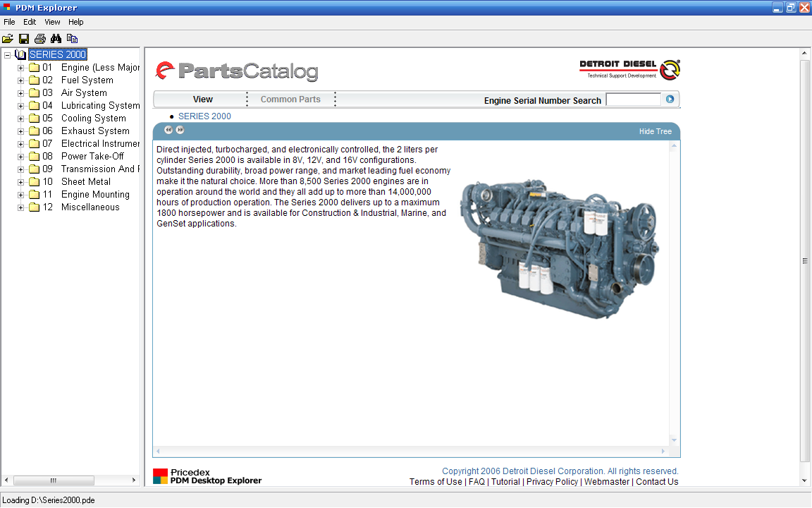Click the SERIES 2000 breadcrumb link

[204, 116]
